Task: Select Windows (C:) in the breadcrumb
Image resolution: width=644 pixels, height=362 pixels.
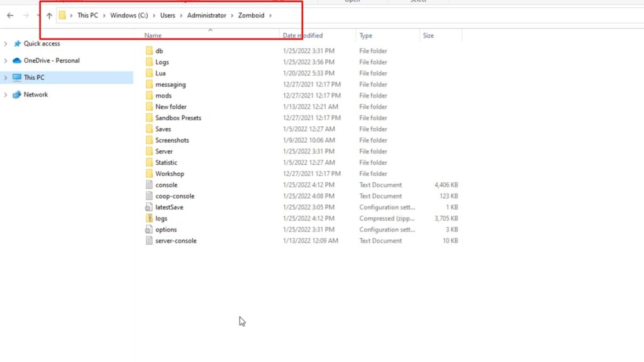Action: click(129, 16)
